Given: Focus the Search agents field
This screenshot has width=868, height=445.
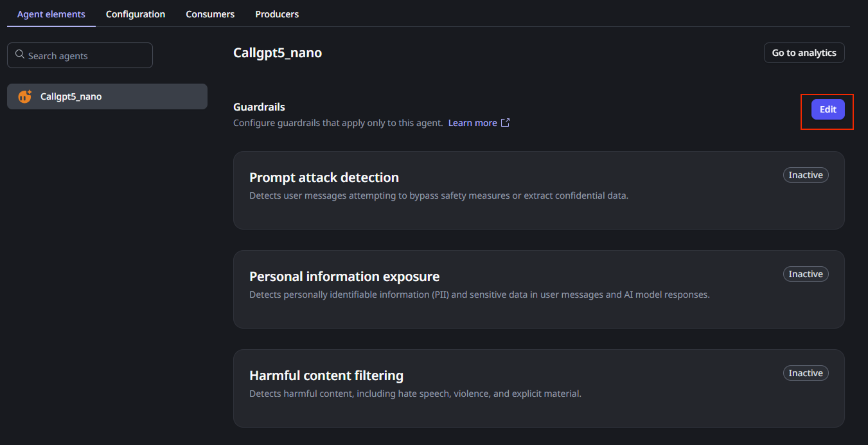Looking at the screenshot, I should pyautogui.click(x=80, y=55).
